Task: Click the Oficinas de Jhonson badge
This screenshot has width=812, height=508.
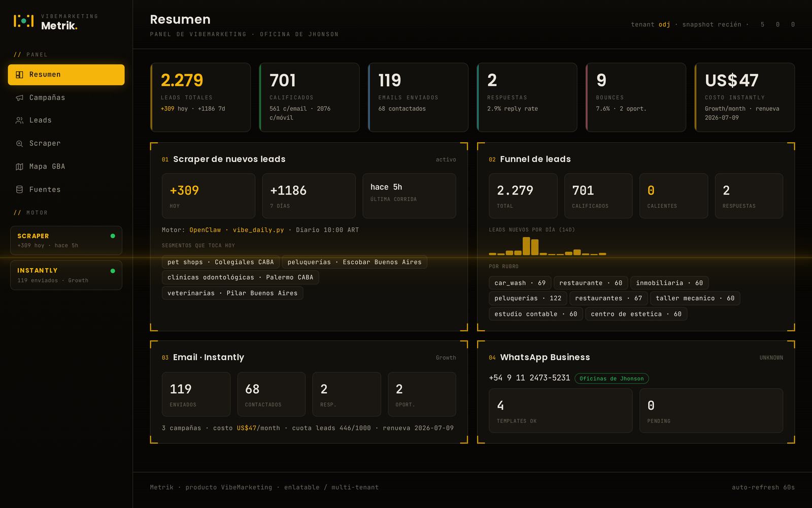Action: coord(612,378)
